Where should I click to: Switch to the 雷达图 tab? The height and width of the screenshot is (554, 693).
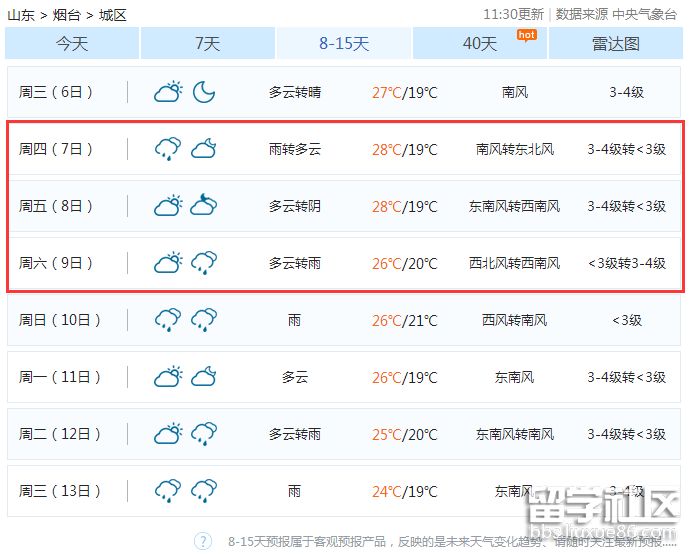tap(616, 44)
